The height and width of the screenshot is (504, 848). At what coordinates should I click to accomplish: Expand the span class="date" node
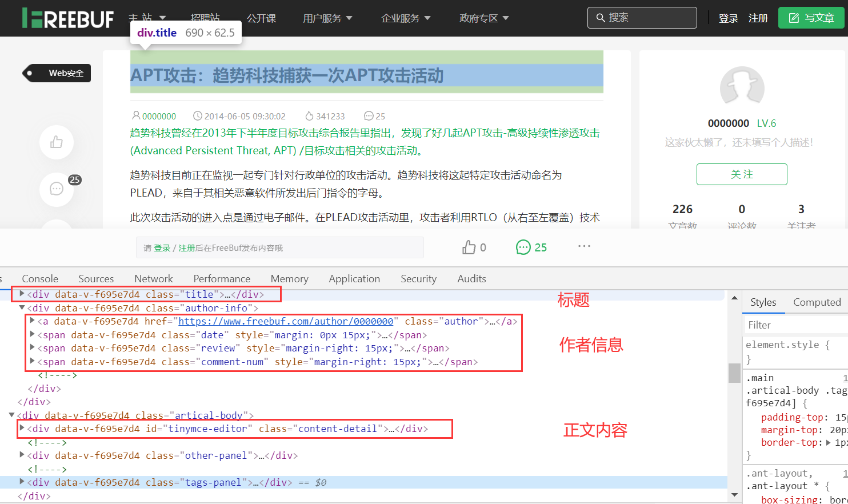(32, 334)
